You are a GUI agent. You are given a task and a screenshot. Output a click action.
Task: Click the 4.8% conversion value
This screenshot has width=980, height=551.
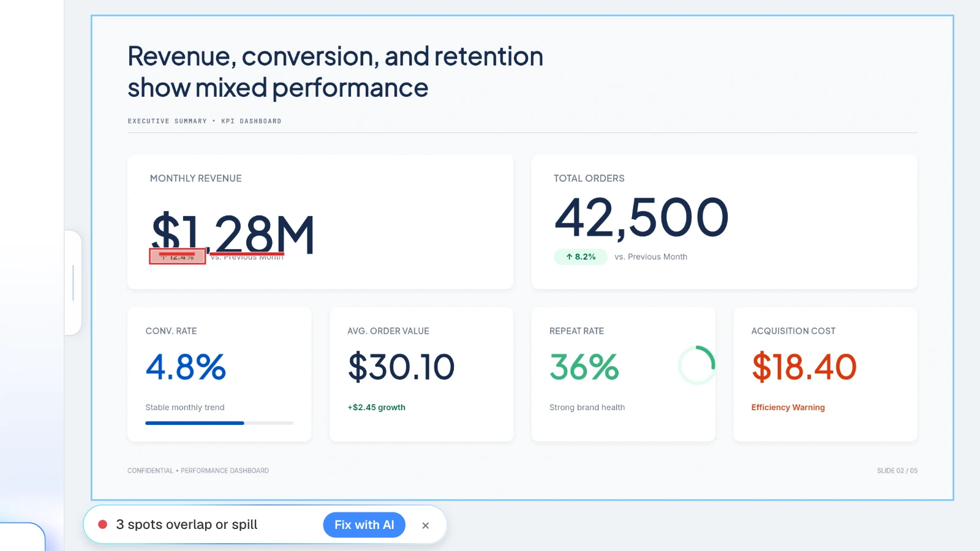coord(186,367)
